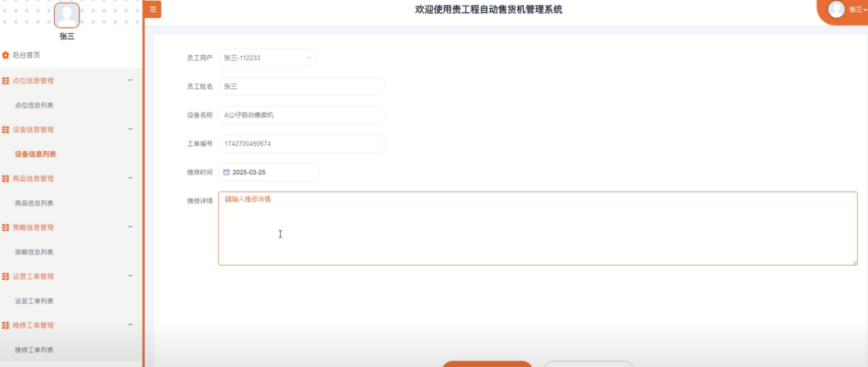Open the 员工用户 dropdown 张三-112233
868x367 pixels.
(x=267, y=58)
